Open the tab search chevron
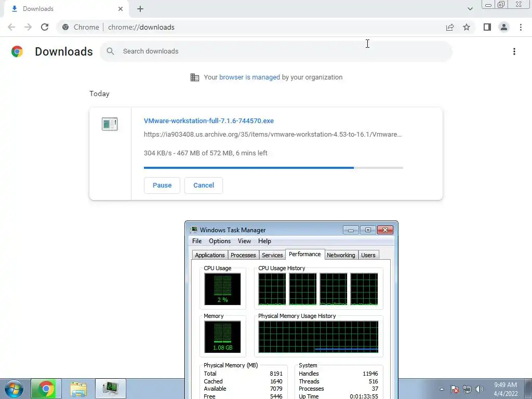The height and width of the screenshot is (399, 532). click(x=470, y=9)
